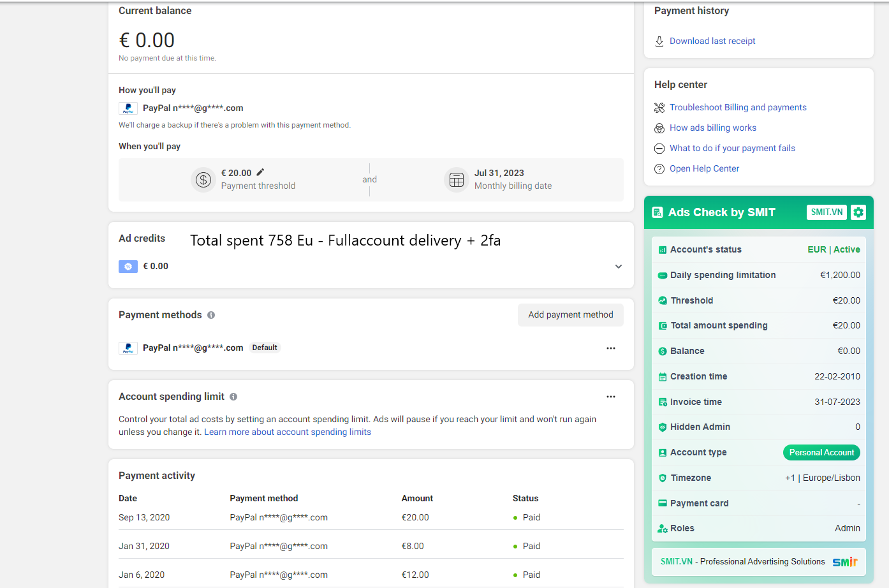Image resolution: width=889 pixels, height=588 pixels.
Task: Click Add payment method button
Action: click(571, 315)
